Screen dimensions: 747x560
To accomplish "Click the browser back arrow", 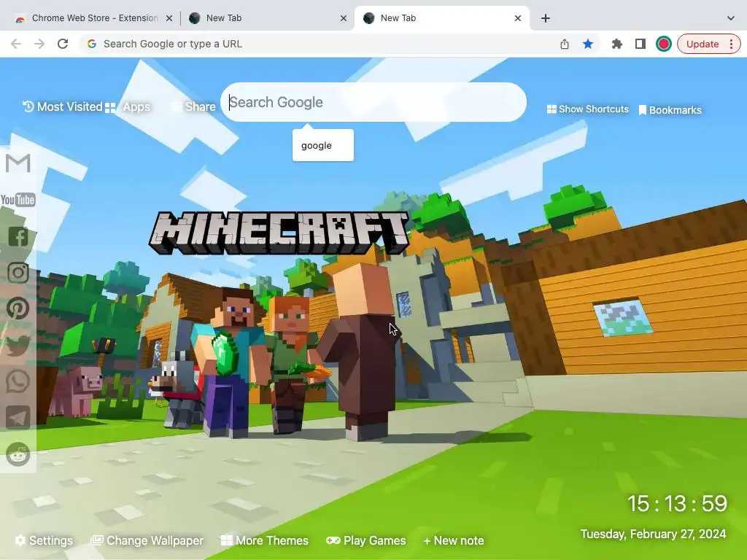I will point(16,44).
